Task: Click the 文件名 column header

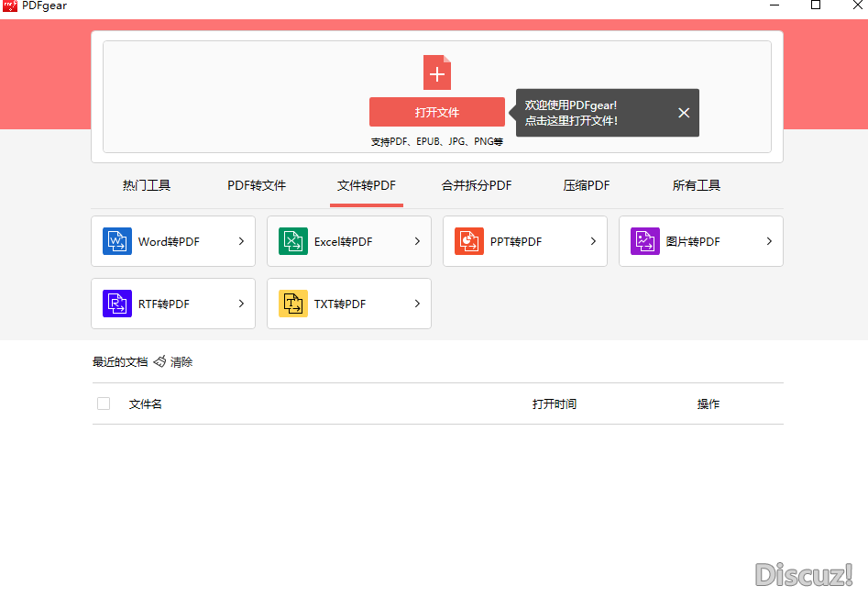Action: 146,404
